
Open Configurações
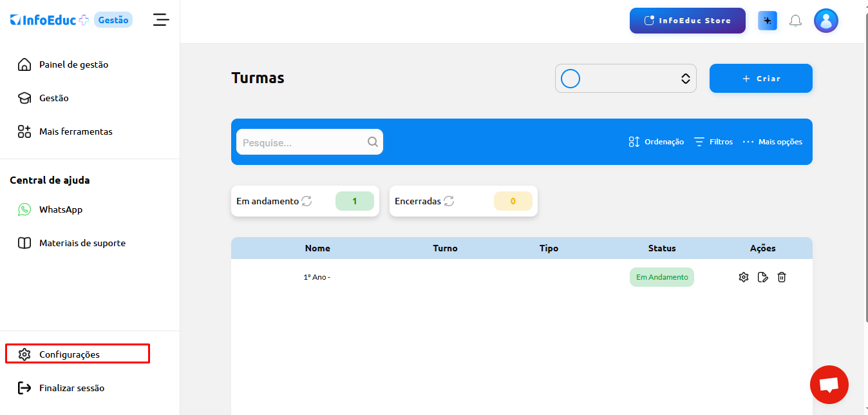pos(77,354)
